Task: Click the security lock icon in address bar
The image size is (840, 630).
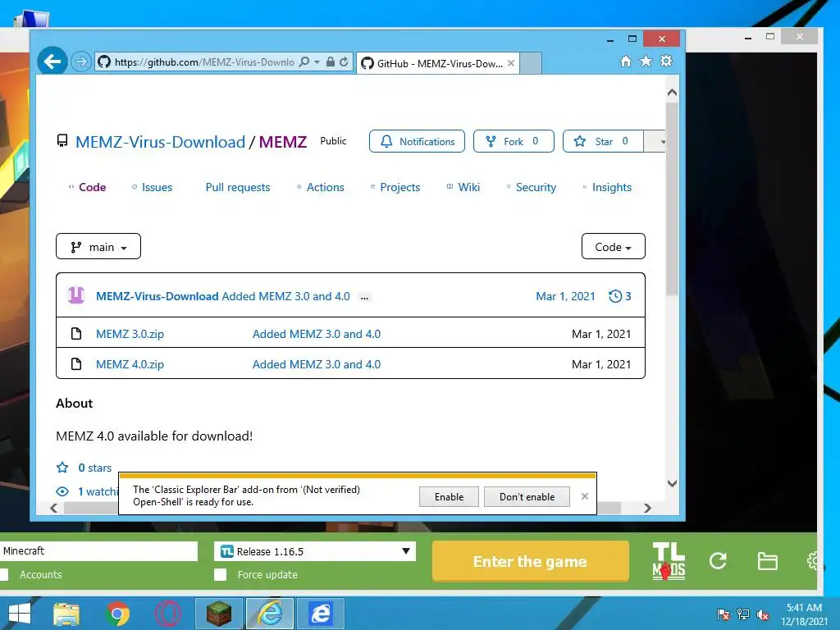Action: (331, 62)
